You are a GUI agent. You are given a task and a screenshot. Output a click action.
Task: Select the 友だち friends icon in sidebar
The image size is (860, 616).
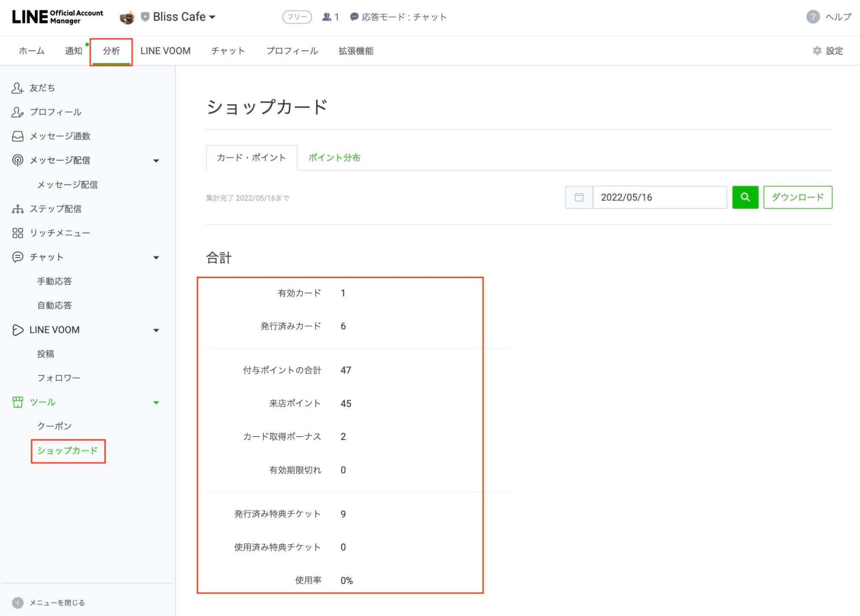tap(17, 88)
